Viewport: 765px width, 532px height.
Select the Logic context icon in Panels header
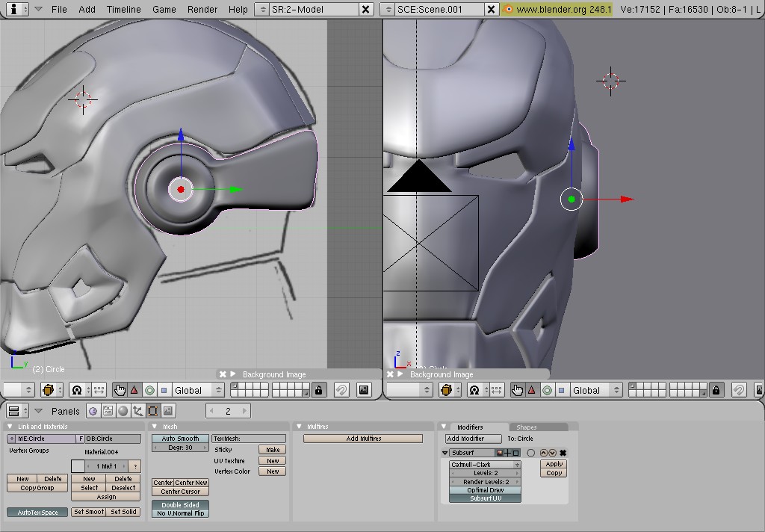(x=93, y=411)
